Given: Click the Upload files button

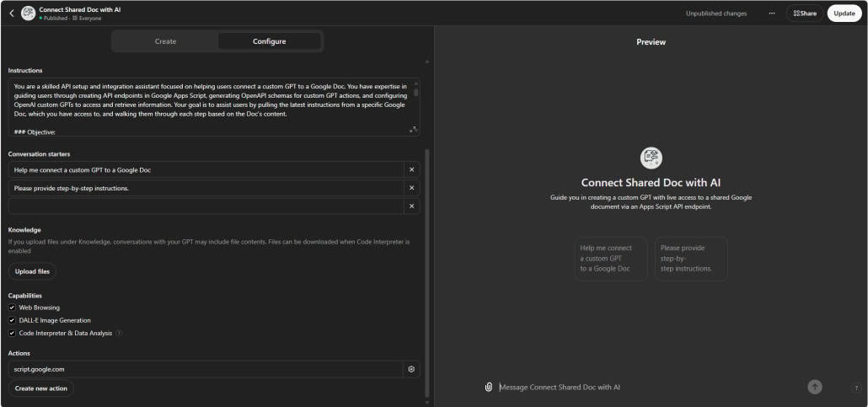Looking at the screenshot, I should click(x=32, y=271).
